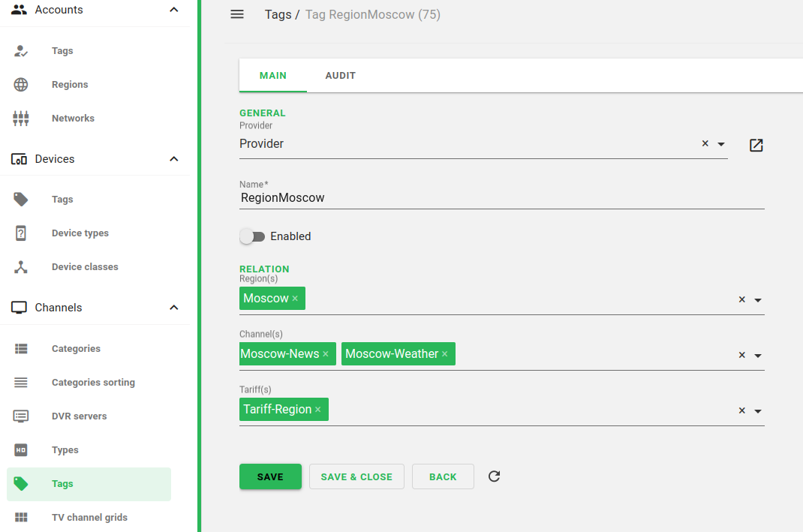Screen dimensions: 803x532
Task: Remove the Moscow-Weather channel chip
Action: click(445, 354)
